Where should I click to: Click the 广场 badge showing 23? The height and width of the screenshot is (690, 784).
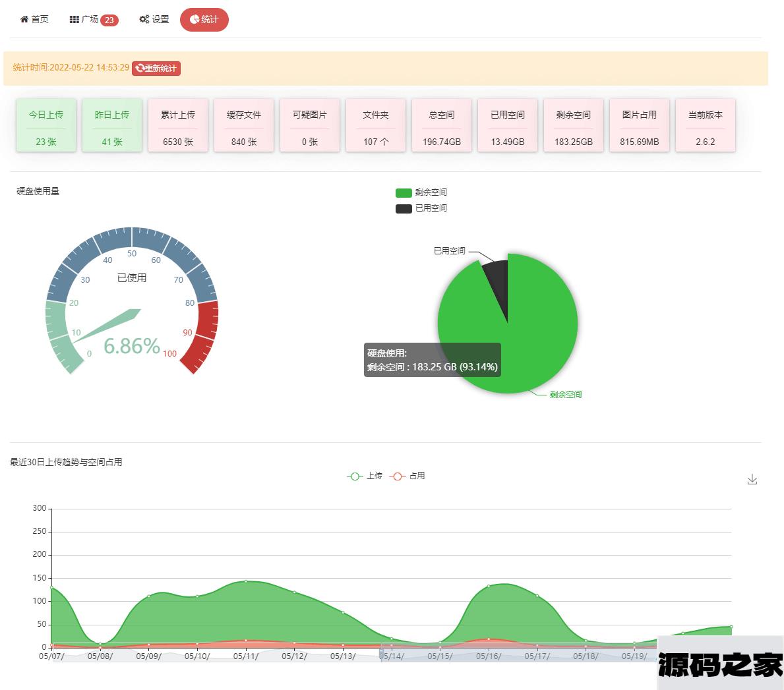click(x=109, y=20)
